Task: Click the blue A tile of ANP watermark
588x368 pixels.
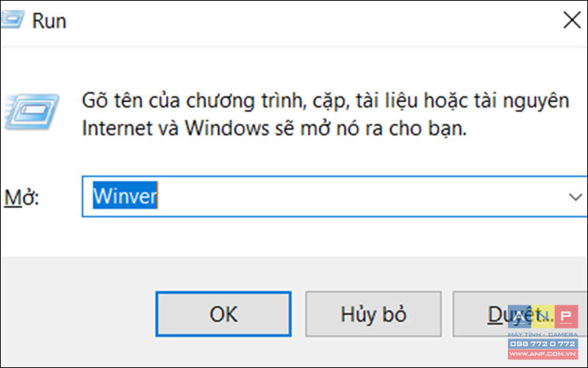Action: click(520, 317)
